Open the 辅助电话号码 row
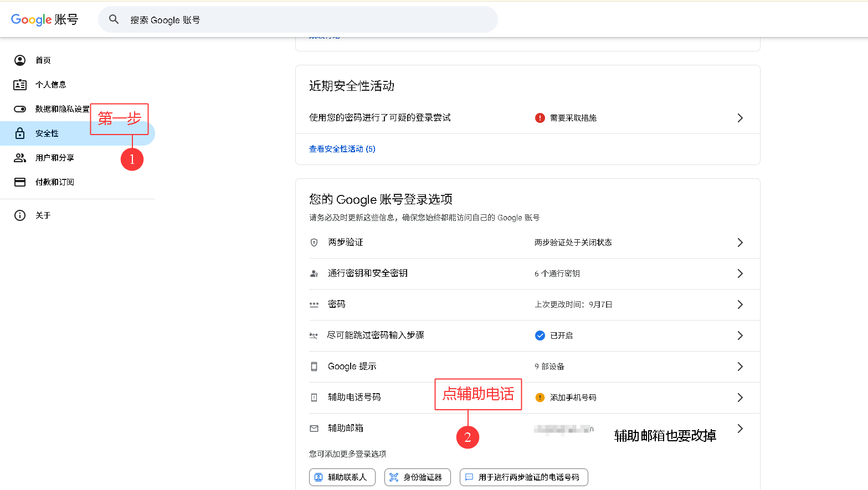Image resolution: width=868 pixels, height=490 pixels. (355, 398)
